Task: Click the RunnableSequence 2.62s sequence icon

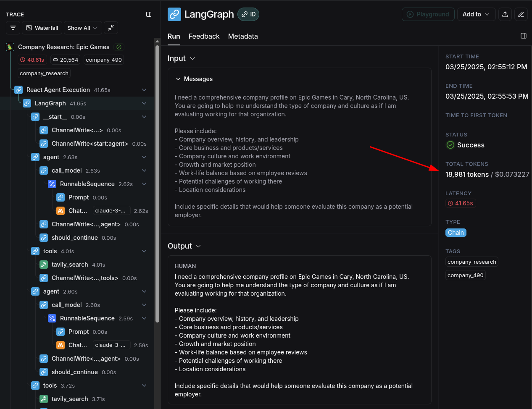Action: pyautogui.click(x=52, y=184)
